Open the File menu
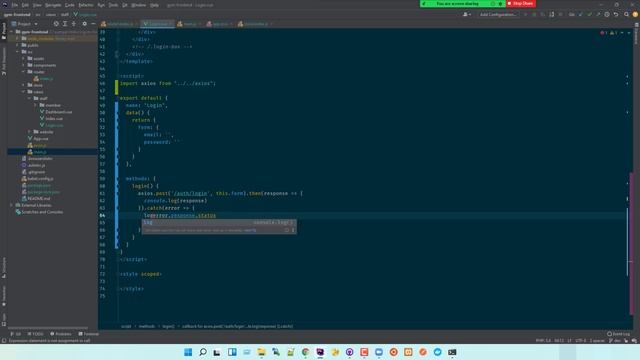Viewport: 640px width, 360px height. [15, 5]
